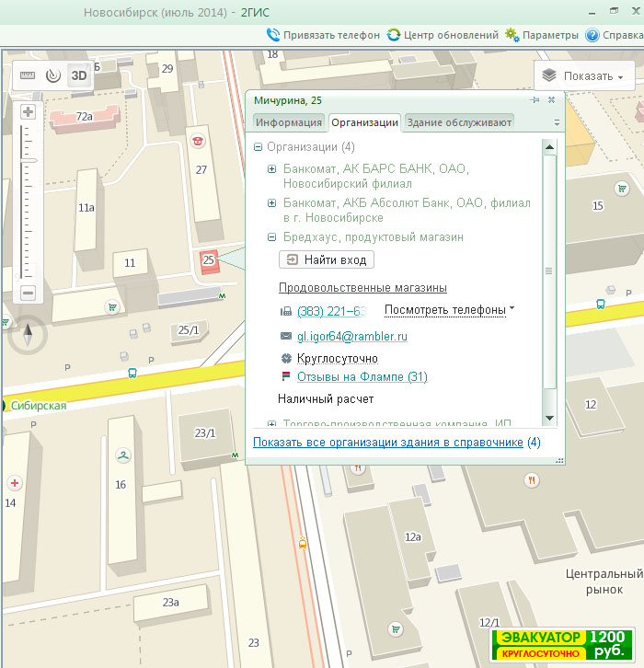Open Продовольственные магазины category link
Viewport: 644px width, 668px height.
[x=362, y=288]
